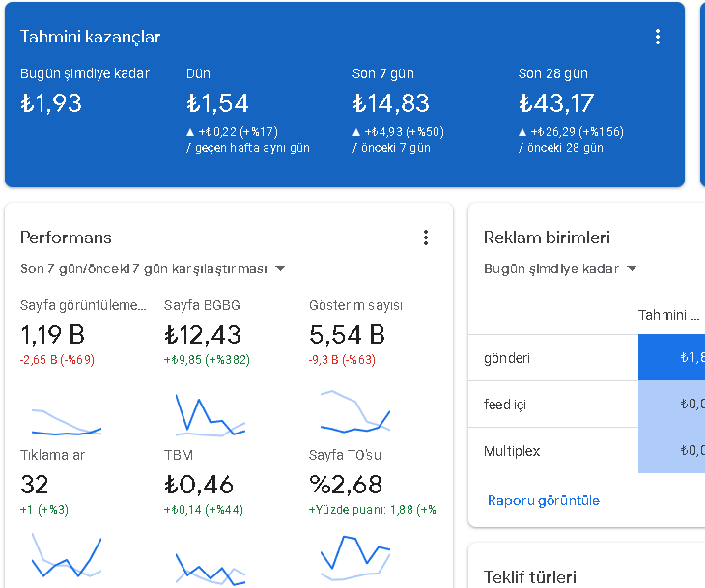
Task: Select the Multiplex ad unit row
Action: pos(586,450)
